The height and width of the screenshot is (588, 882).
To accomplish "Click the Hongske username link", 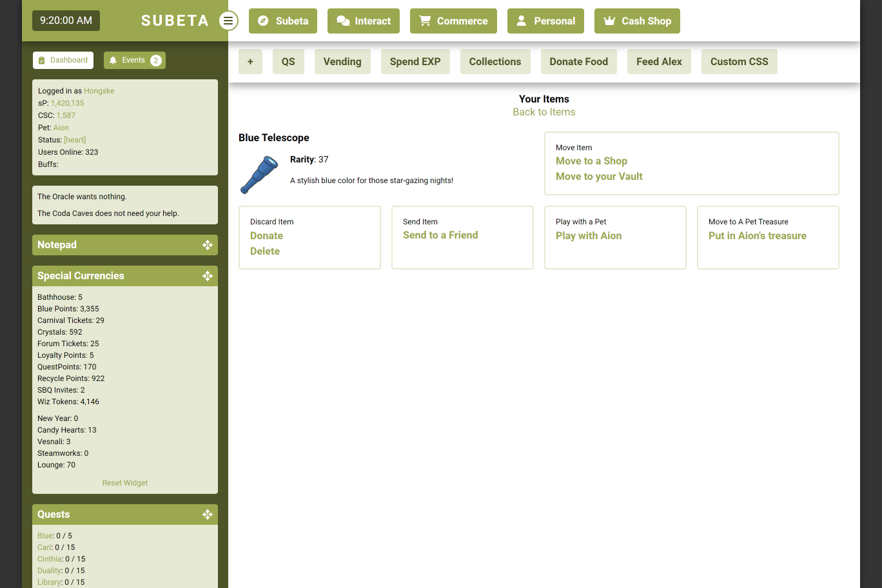I will pyautogui.click(x=99, y=91).
